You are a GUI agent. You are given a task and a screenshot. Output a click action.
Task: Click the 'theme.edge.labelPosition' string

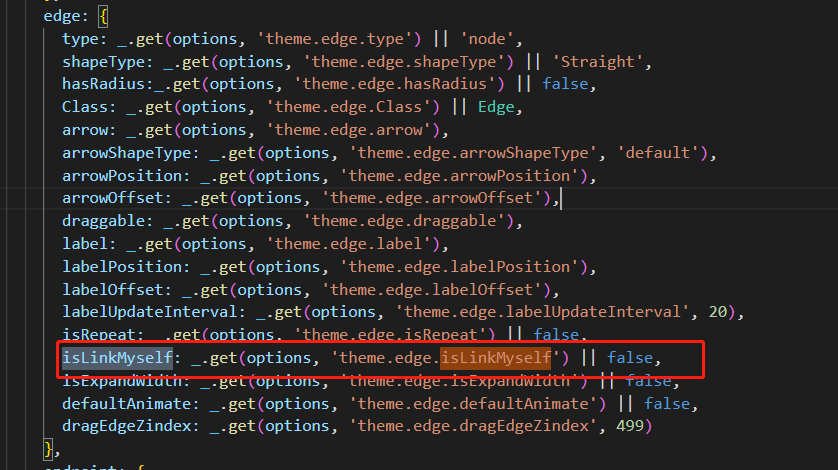(459, 267)
